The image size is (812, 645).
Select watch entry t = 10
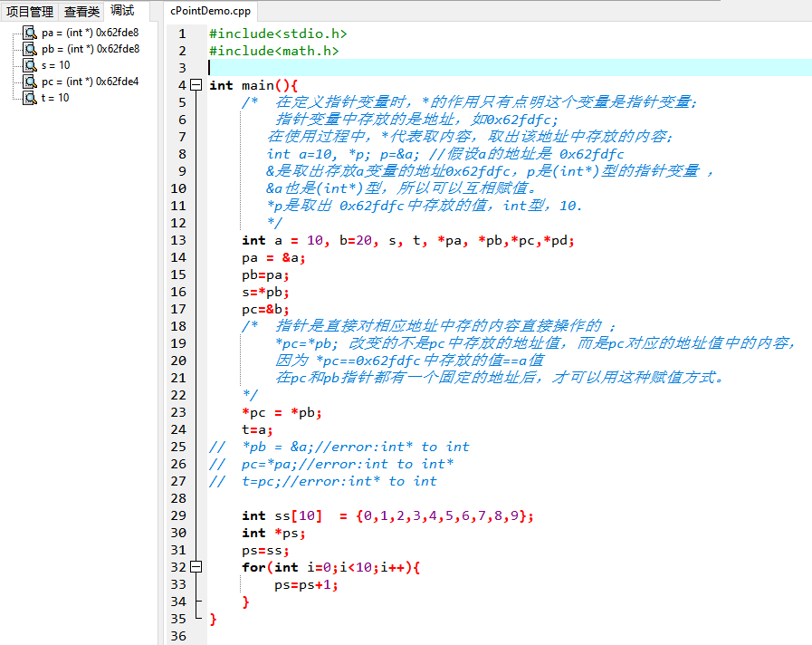pyautogui.click(x=55, y=98)
